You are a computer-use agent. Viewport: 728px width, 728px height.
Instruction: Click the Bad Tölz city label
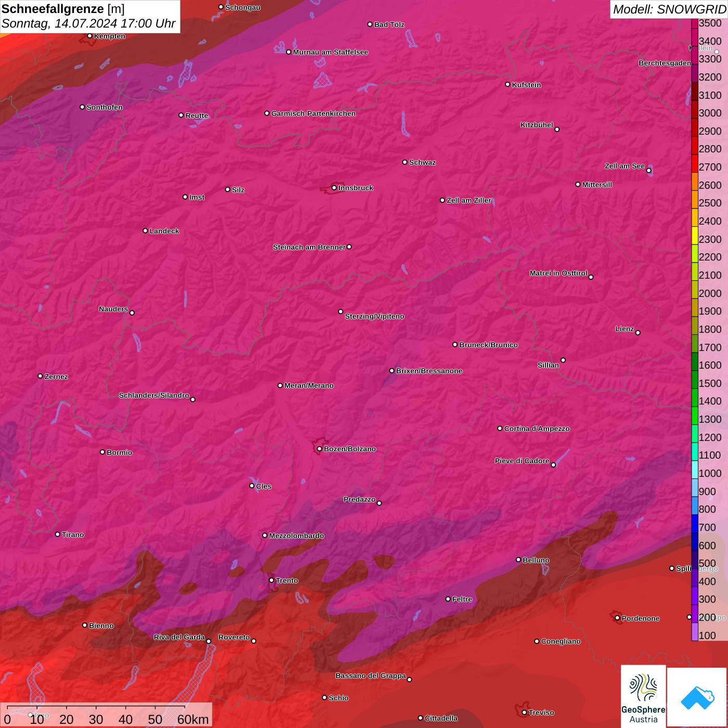coord(389,24)
